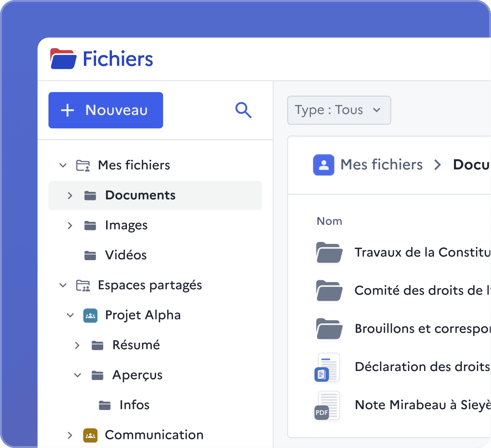Open the Travaux de la Constitu folder icon
491x448 pixels.
pyautogui.click(x=329, y=252)
